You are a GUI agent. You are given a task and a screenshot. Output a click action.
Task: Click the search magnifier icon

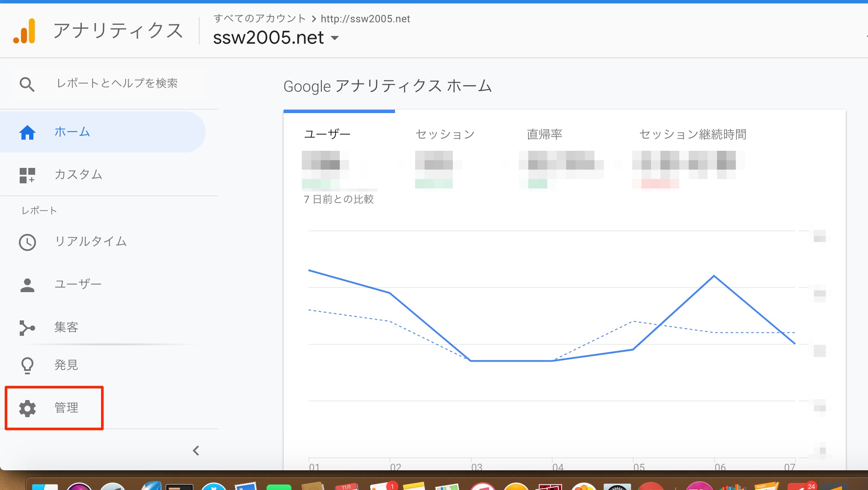point(27,84)
